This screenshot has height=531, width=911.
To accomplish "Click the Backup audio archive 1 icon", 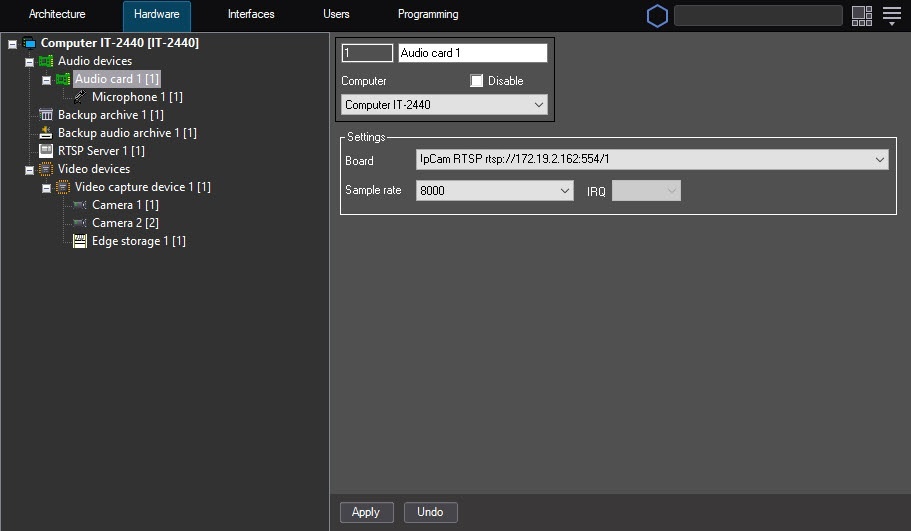I will pyautogui.click(x=46, y=133).
